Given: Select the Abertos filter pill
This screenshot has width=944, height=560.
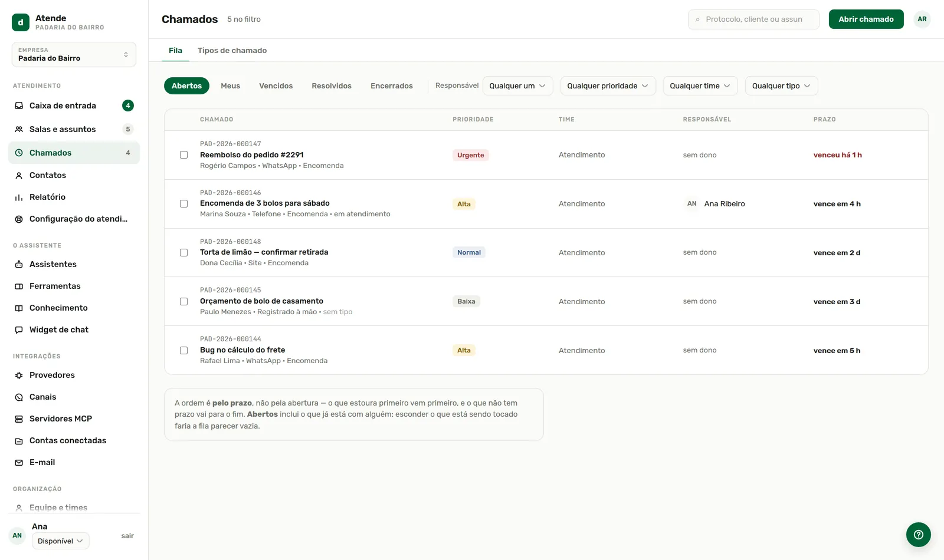Looking at the screenshot, I should pyautogui.click(x=186, y=86).
